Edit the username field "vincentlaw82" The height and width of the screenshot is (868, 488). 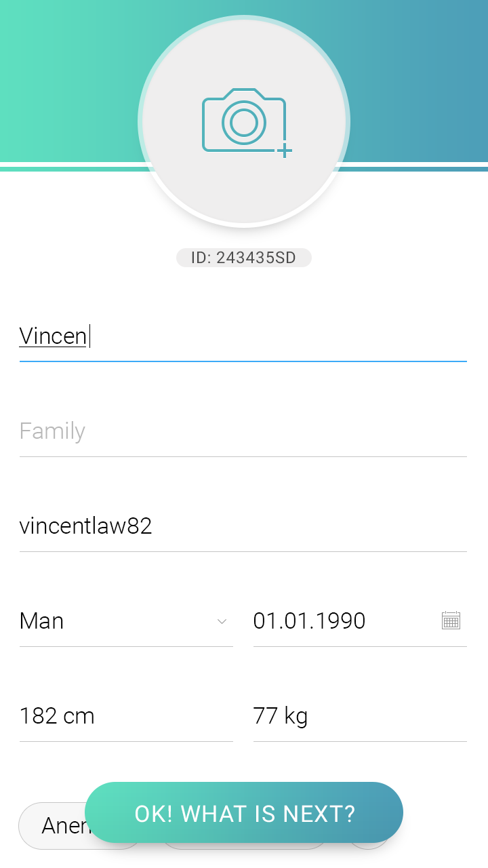click(x=243, y=526)
